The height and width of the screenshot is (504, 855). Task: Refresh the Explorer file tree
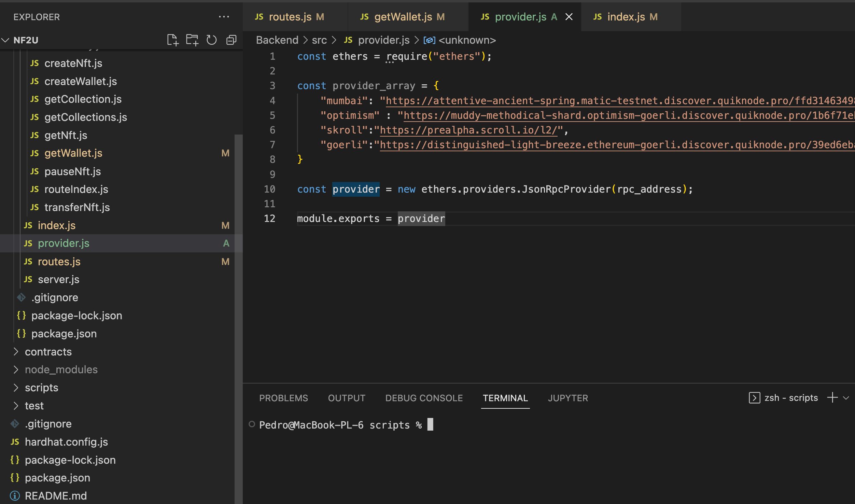tap(212, 40)
